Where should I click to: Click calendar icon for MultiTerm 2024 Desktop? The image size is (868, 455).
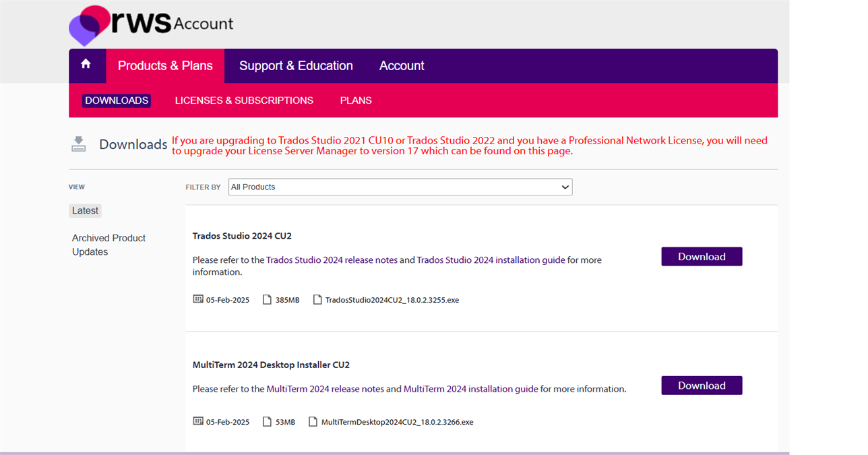coord(198,421)
